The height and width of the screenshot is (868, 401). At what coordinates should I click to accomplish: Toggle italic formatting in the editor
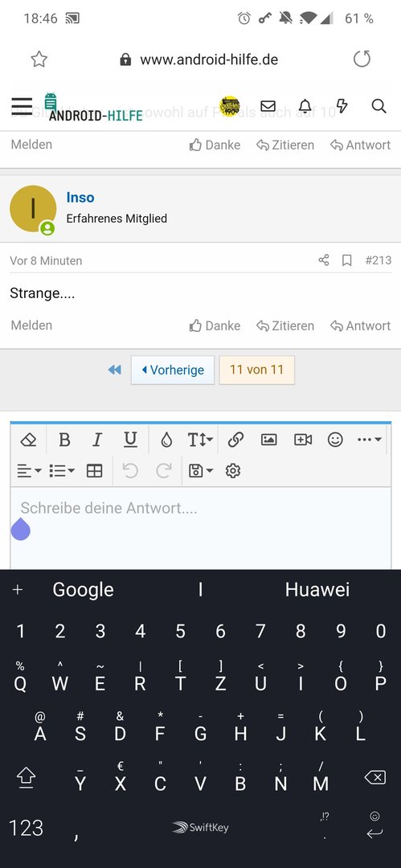(x=97, y=440)
